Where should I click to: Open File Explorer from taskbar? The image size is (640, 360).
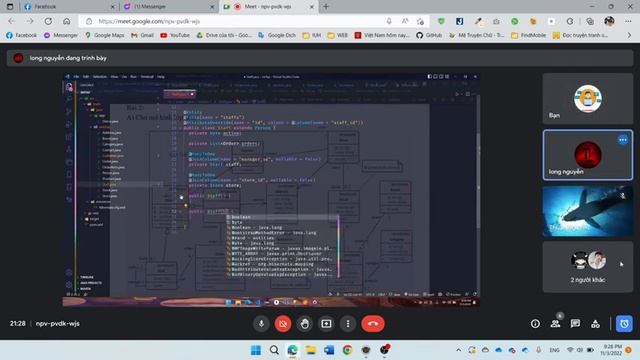tap(311, 350)
